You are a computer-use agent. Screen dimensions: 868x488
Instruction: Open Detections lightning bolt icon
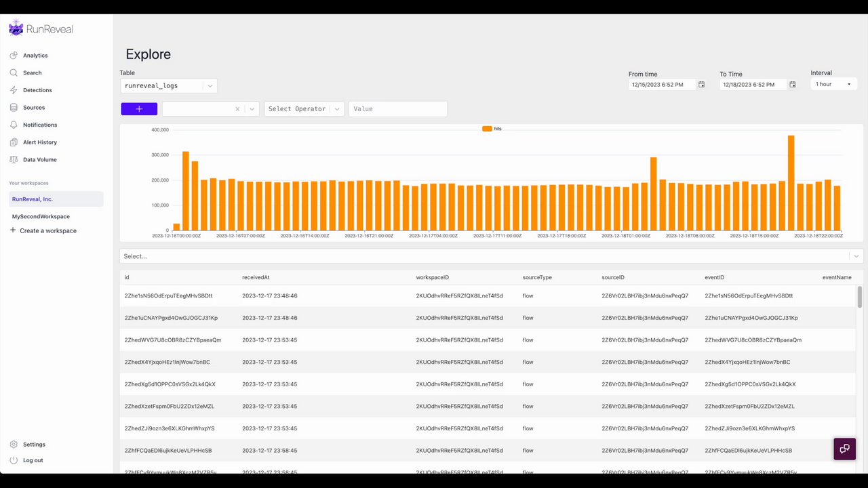pyautogui.click(x=14, y=90)
